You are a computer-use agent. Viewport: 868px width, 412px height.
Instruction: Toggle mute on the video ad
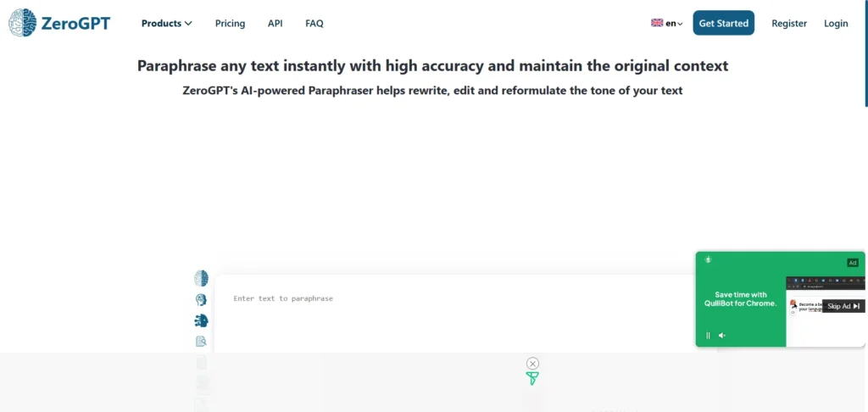click(x=722, y=336)
